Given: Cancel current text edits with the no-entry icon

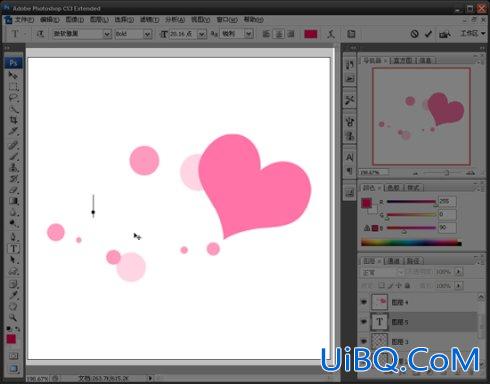Looking at the screenshot, I should click(x=414, y=34).
